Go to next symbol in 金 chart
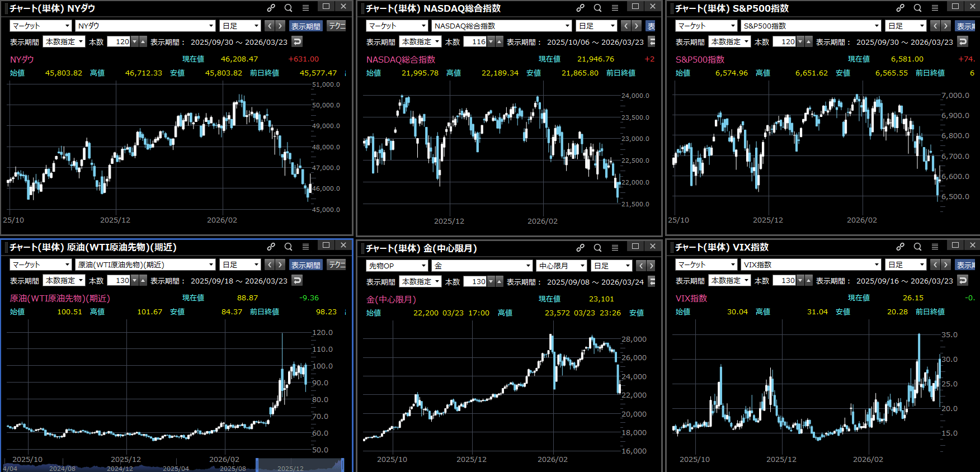 pyautogui.click(x=651, y=266)
